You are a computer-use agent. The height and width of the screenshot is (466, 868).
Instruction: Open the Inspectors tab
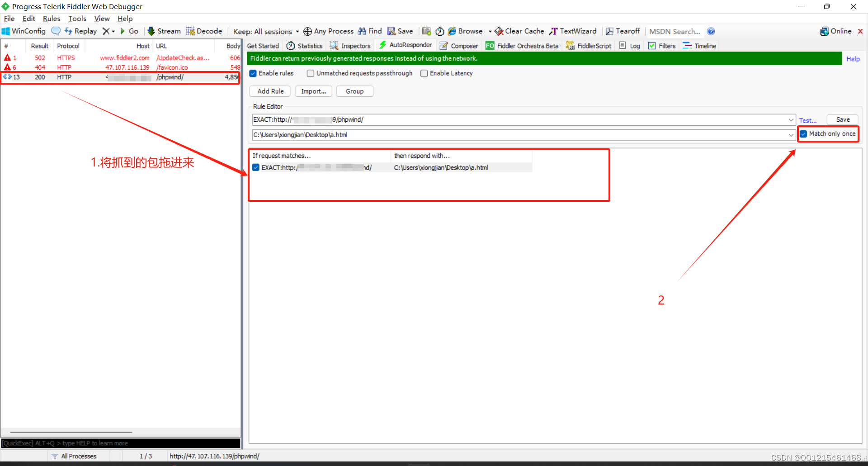coord(350,46)
